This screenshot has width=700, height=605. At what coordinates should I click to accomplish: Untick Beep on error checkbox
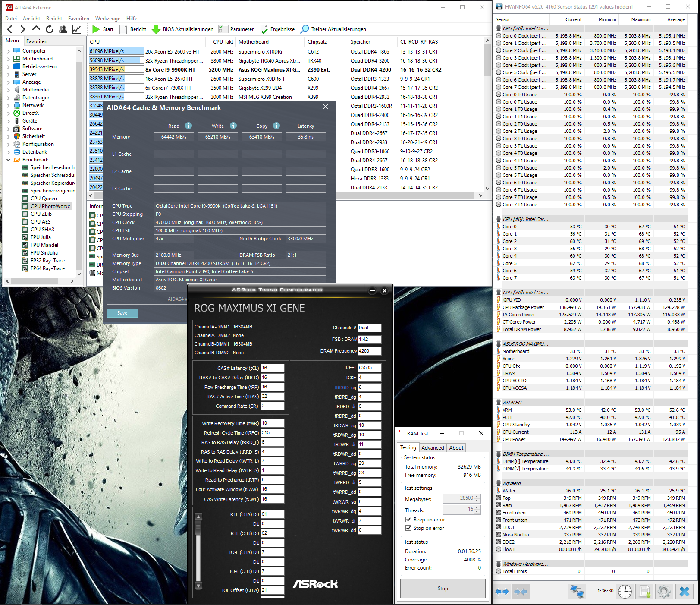(x=408, y=520)
